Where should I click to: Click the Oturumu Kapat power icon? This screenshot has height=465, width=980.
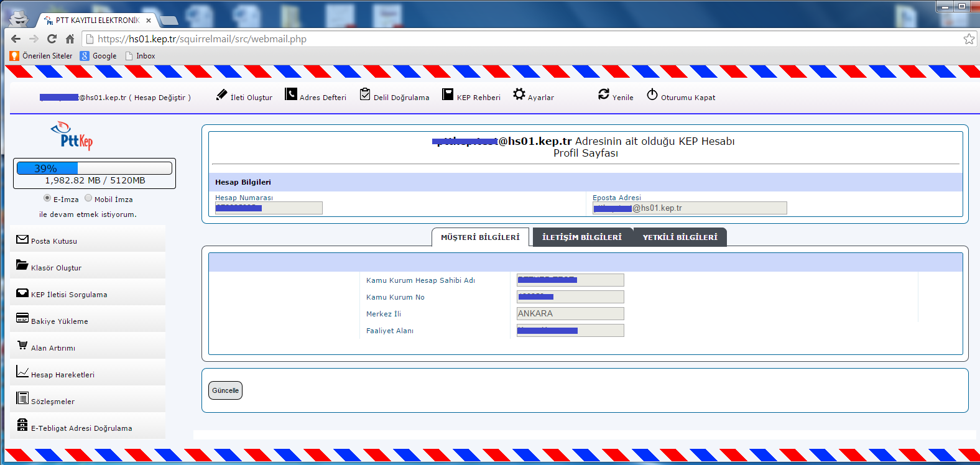click(x=652, y=94)
